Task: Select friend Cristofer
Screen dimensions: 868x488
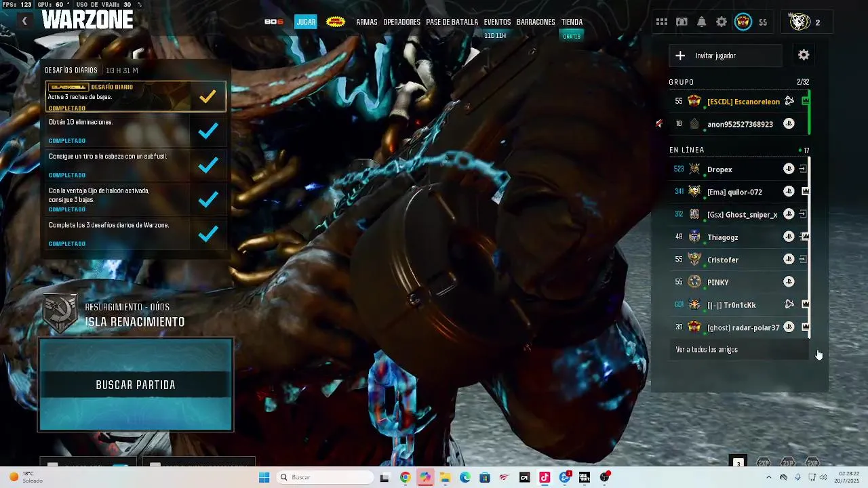Action: pos(738,259)
